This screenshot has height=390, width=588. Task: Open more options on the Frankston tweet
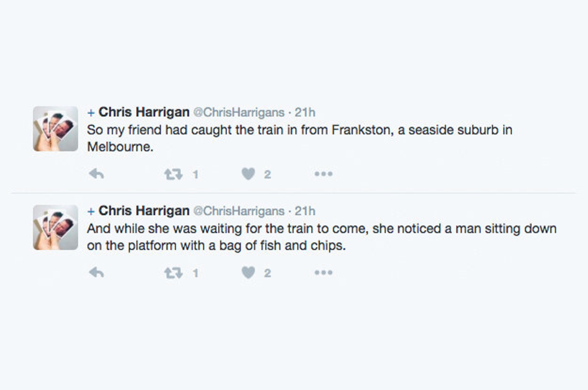click(x=323, y=174)
